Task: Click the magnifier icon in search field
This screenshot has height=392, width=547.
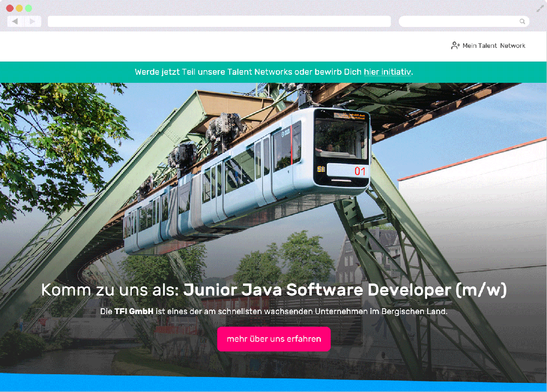Action: pyautogui.click(x=522, y=21)
